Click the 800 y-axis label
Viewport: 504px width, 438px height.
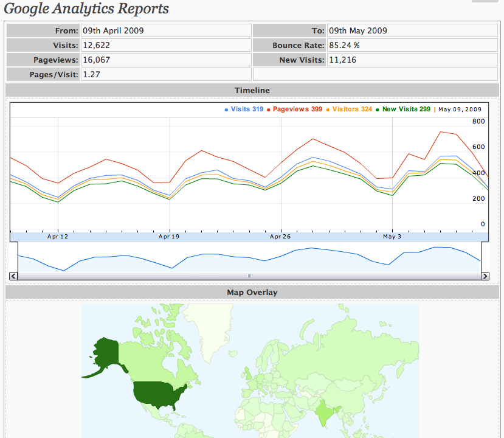[478, 121]
